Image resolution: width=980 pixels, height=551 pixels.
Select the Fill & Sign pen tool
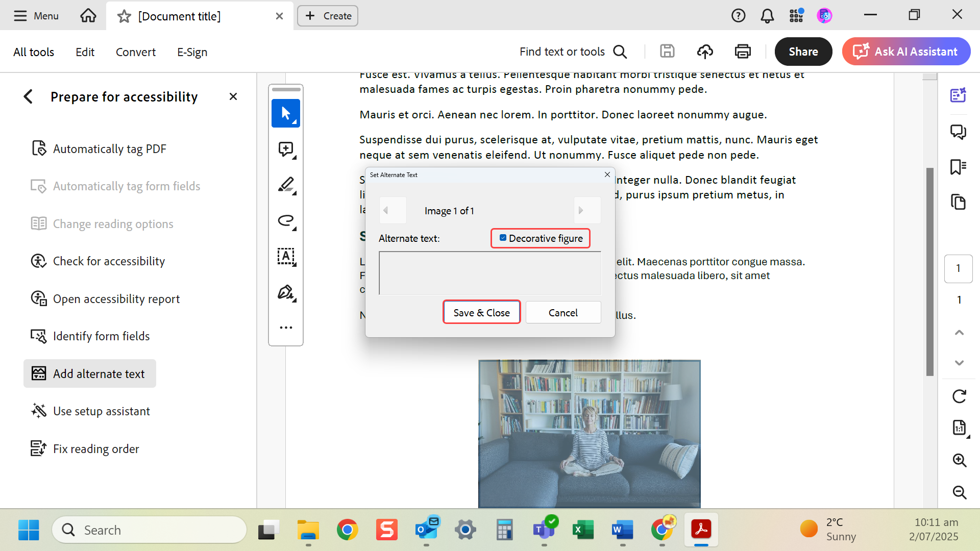pos(286,292)
